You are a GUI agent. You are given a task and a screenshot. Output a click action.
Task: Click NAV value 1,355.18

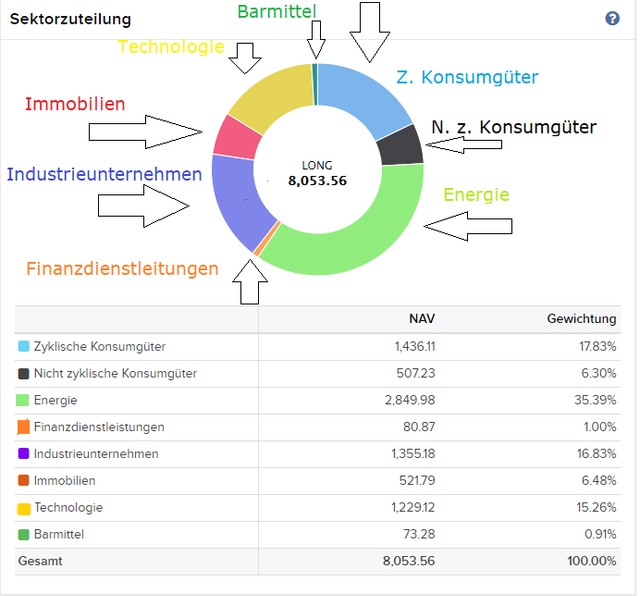[413, 454]
